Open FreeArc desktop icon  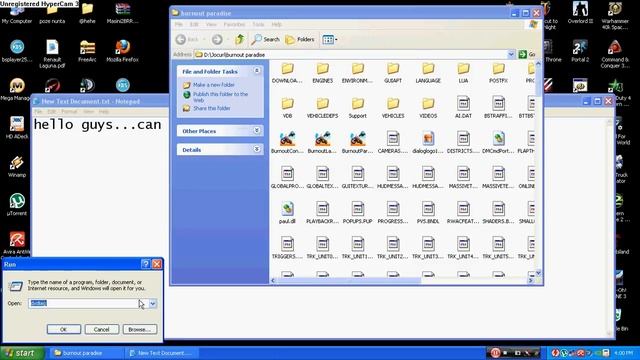[87, 51]
